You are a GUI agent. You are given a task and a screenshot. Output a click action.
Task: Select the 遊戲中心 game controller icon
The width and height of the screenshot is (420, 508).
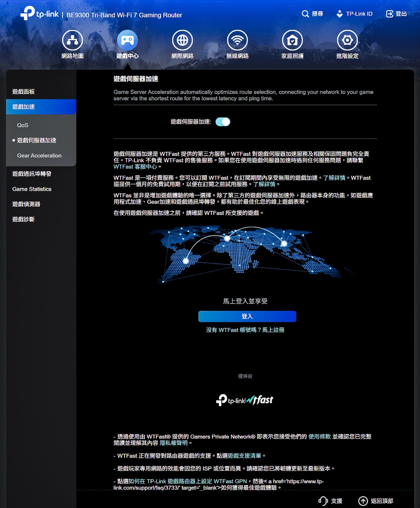[x=128, y=40]
